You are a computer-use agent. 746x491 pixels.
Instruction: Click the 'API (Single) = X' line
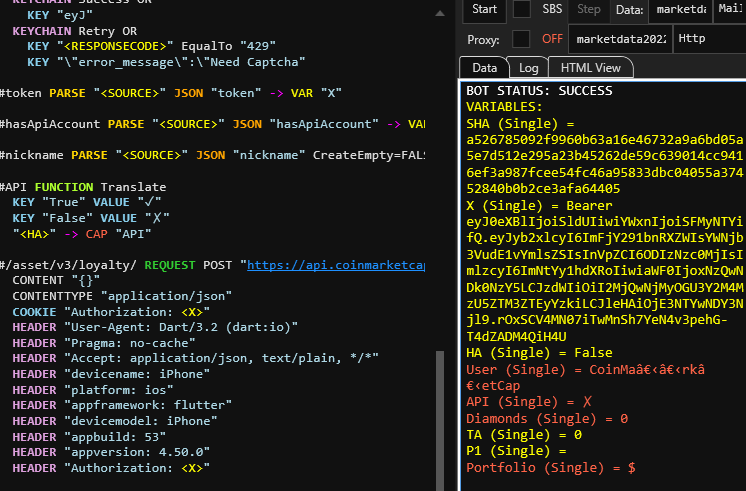coord(528,402)
